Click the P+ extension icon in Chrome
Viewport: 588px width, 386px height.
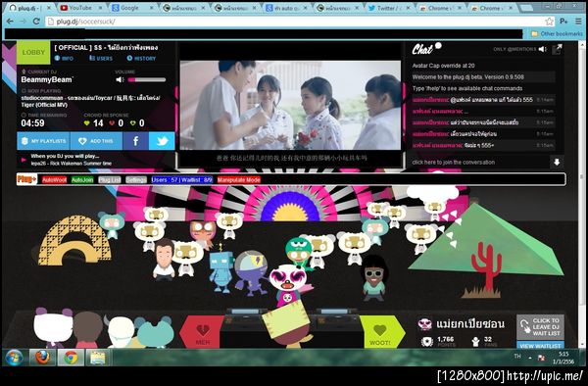[563, 22]
